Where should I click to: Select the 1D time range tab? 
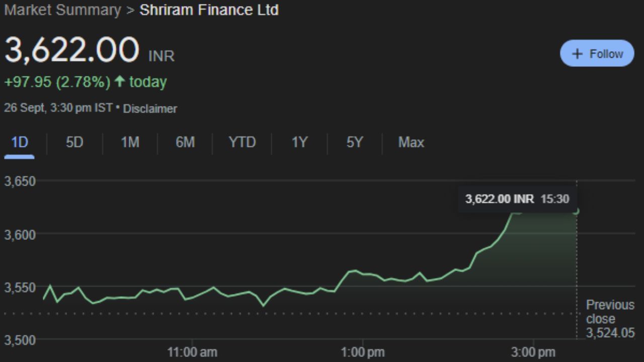(19, 143)
